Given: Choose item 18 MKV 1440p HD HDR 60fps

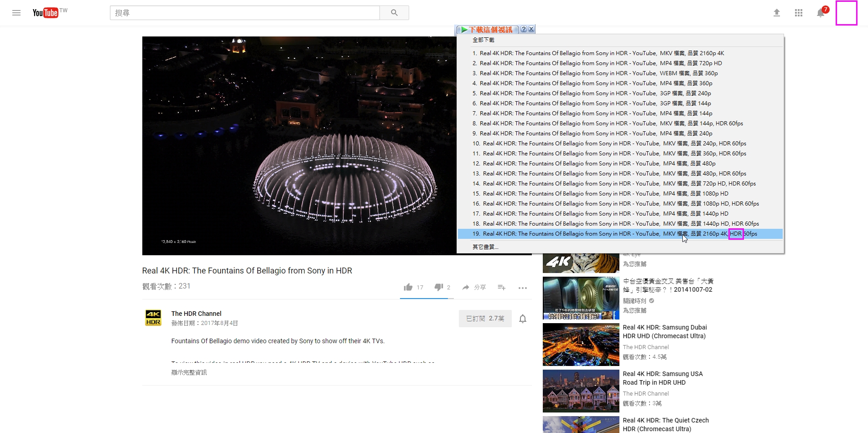Looking at the screenshot, I should (620, 224).
